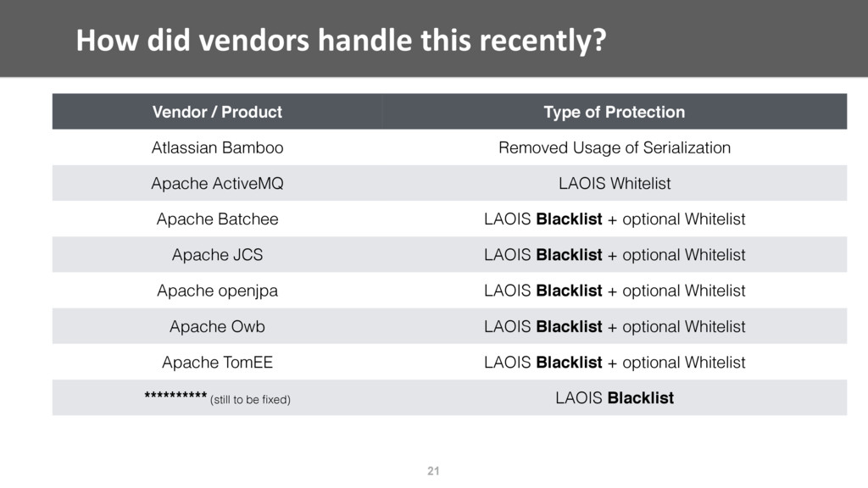This screenshot has width=868, height=488.
Task: Click the protection text in the Apache Batchee row
Action: click(x=615, y=219)
